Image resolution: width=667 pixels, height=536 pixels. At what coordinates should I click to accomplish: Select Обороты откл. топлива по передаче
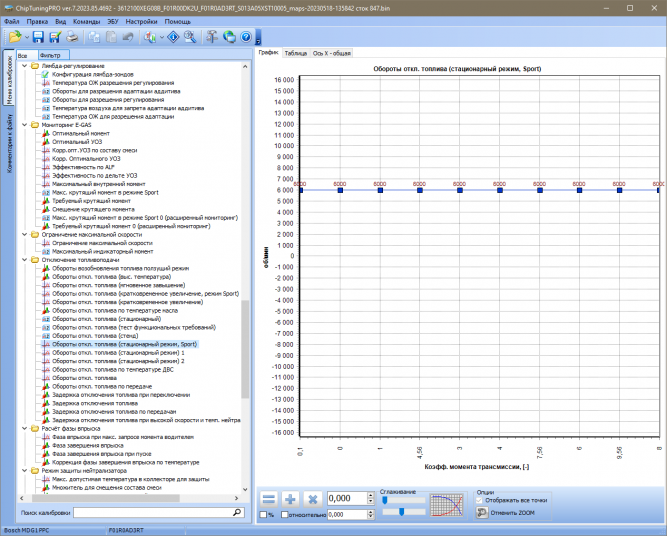102,386
